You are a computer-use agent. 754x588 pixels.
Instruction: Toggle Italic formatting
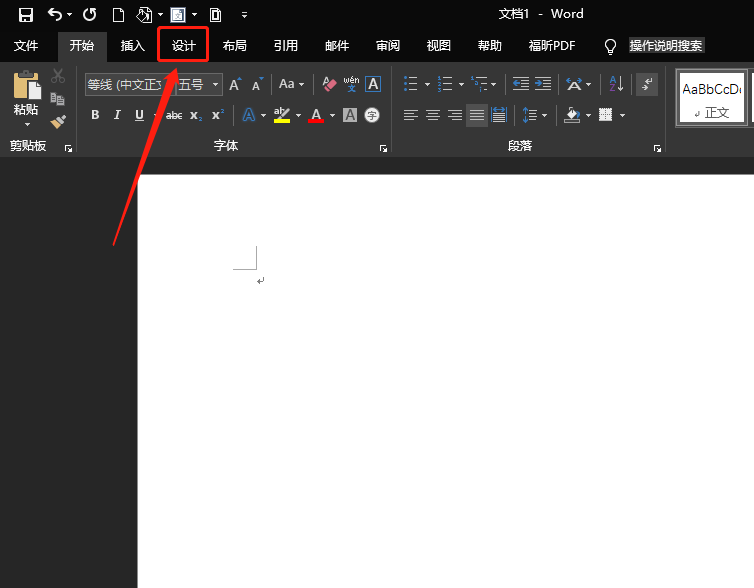[x=117, y=115]
